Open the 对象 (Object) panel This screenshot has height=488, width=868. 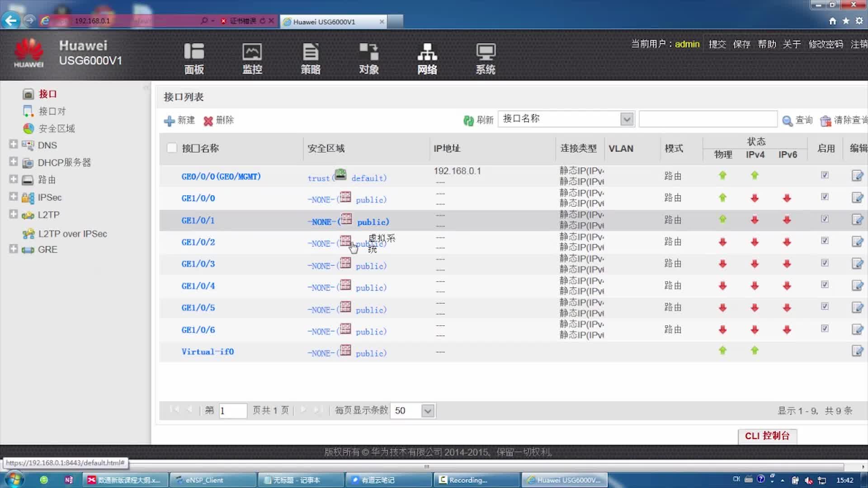point(369,58)
